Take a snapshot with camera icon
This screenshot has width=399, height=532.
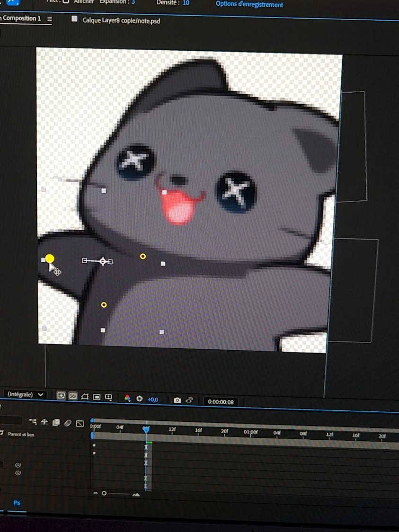point(177,400)
